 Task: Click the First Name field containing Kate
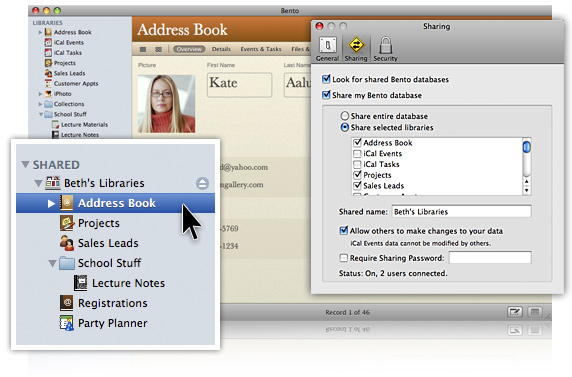click(x=239, y=85)
